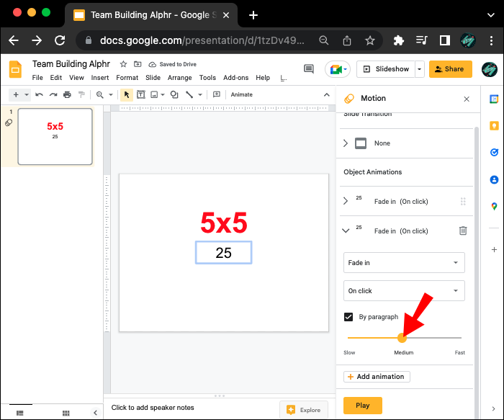Open Google Maps side panel

[494, 206]
